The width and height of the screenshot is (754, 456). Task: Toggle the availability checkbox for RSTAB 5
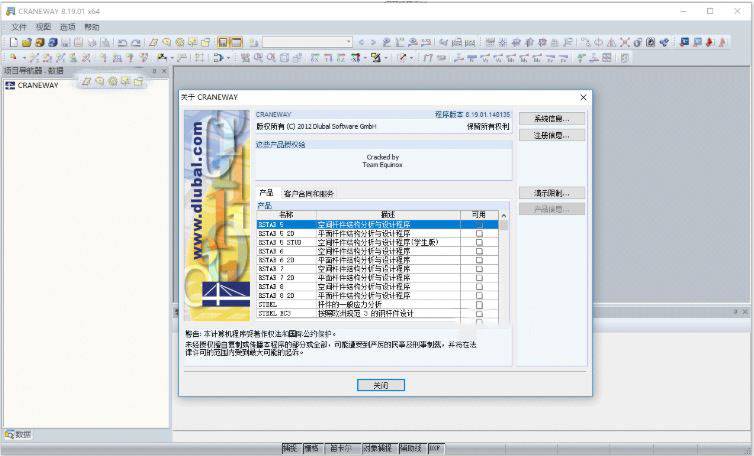(479, 225)
